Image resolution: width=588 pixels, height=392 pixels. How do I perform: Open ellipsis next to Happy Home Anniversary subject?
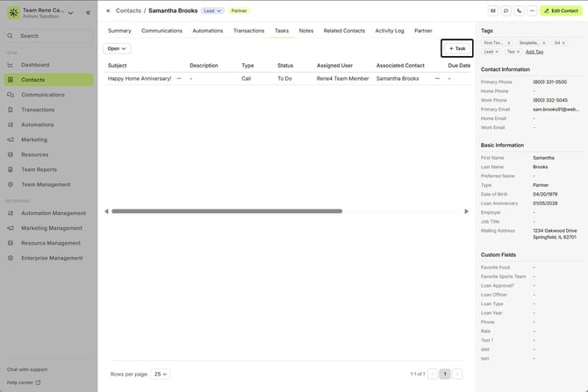[x=179, y=79]
